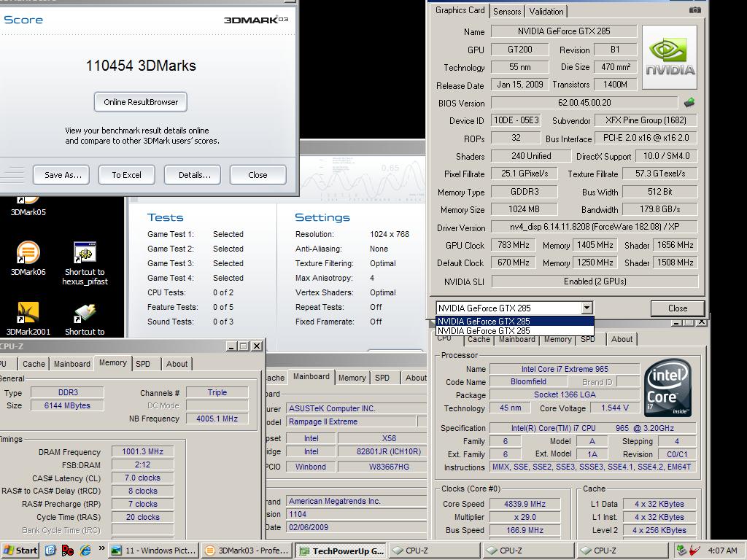Close the 3DMark score dialog via Close button
Screen dimensions: 747x560
coord(258,175)
